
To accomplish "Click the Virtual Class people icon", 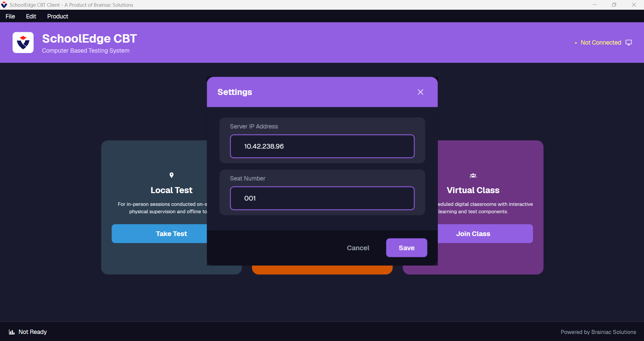I will pos(473,175).
